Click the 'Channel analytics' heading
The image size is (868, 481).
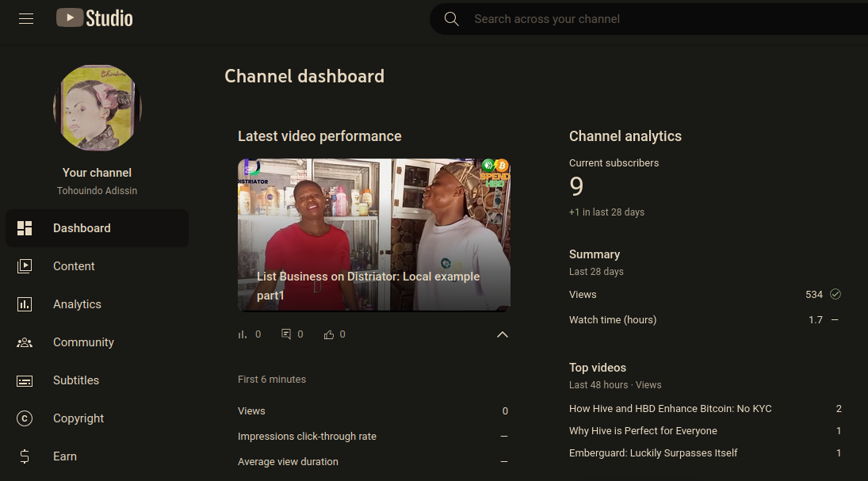[625, 136]
